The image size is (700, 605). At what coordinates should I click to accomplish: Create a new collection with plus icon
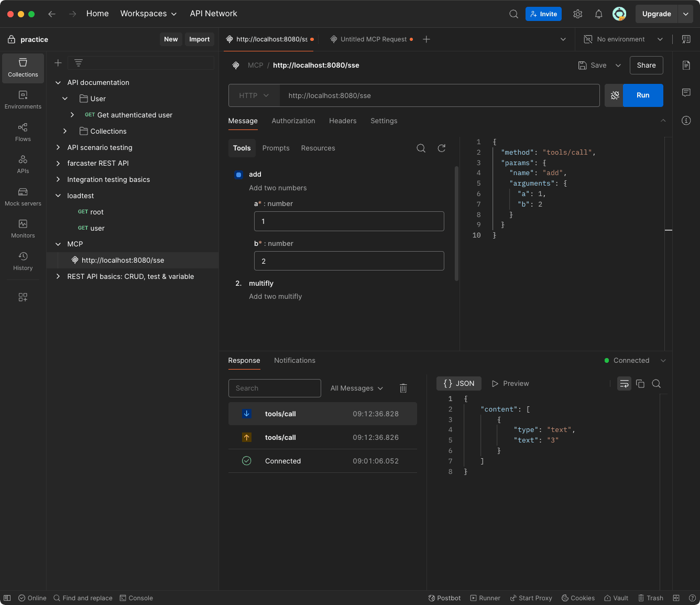[58, 63]
